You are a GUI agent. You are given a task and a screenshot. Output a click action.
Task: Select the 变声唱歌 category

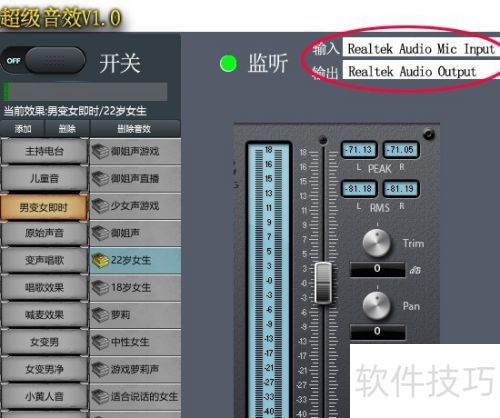[44, 260]
